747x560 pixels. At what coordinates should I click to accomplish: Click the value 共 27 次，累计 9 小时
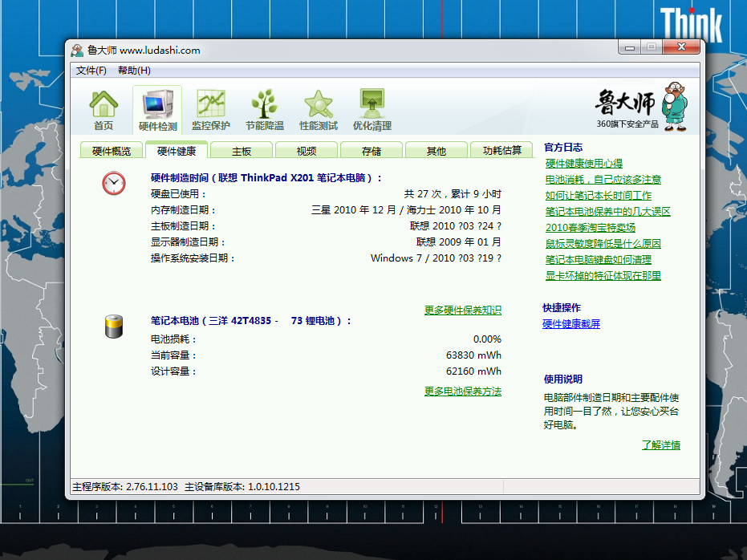tap(453, 194)
